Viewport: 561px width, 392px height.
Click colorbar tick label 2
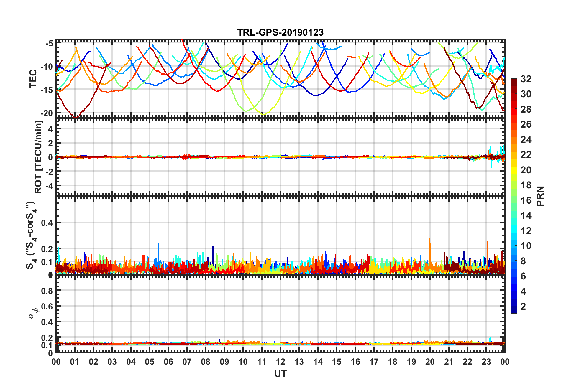coord(524,307)
